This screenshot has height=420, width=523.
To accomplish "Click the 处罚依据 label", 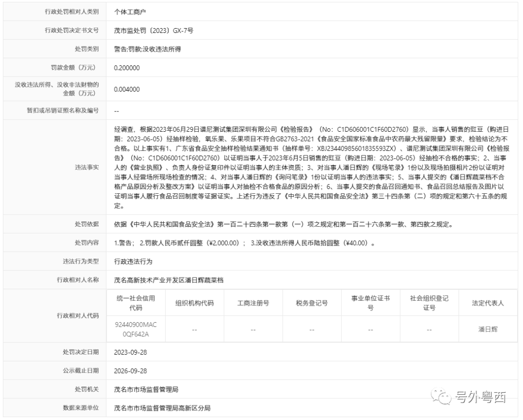I will (x=87, y=224).
